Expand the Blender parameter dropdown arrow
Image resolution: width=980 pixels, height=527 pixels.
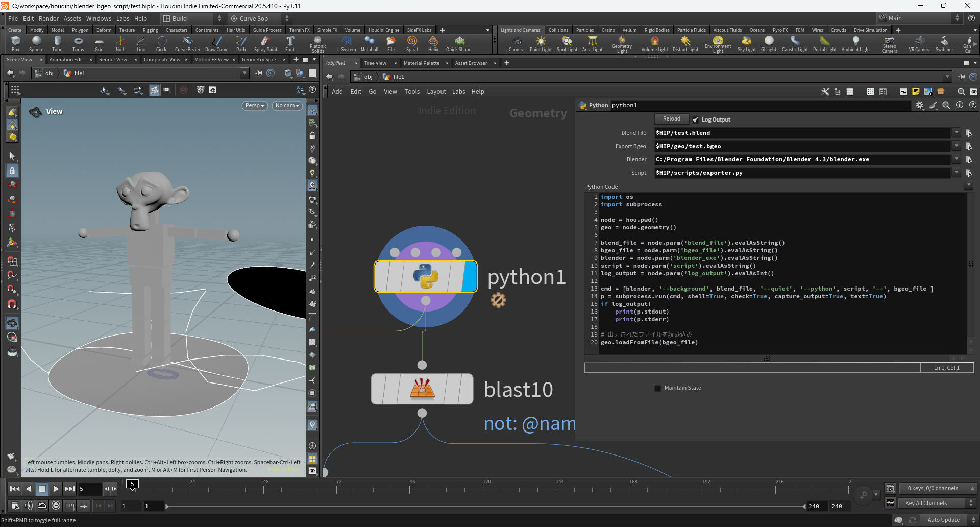[x=955, y=159]
